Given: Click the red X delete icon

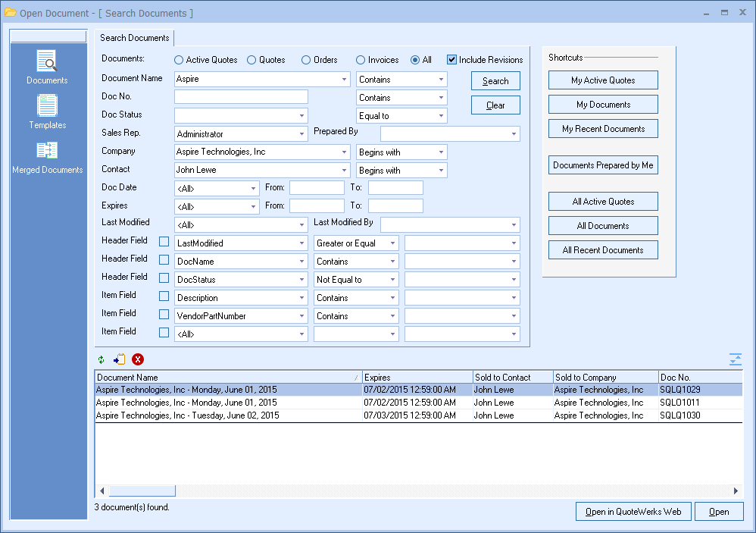Looking at the screenshot, I should [138, 359].
